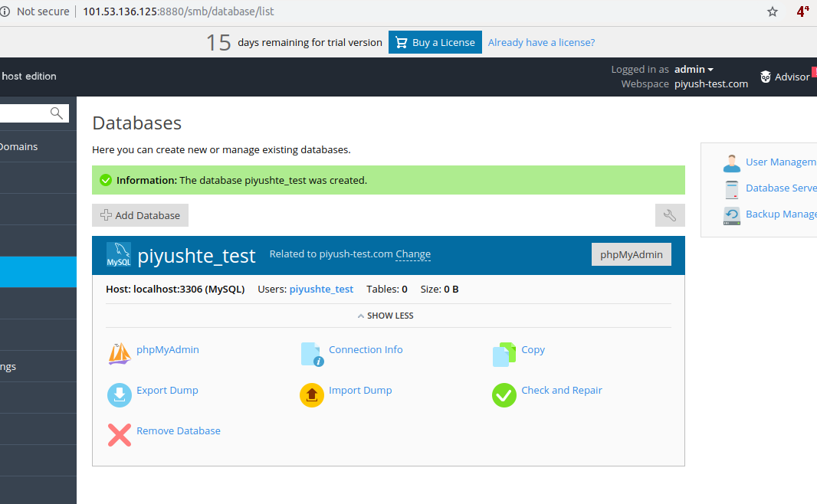Click the Export Dump link
The height and width of the screenshot is (504, 817).
(x=167, y=391)
